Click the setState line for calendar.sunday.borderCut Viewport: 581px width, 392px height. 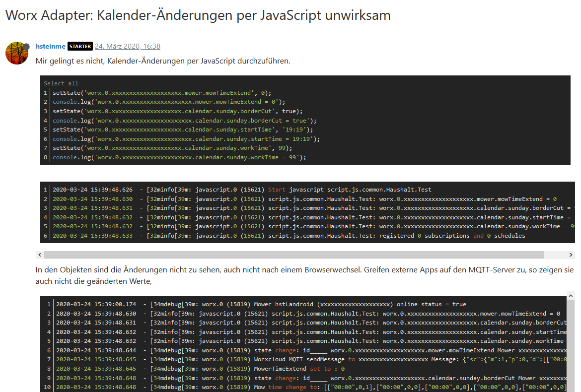[x=177, y=111]
